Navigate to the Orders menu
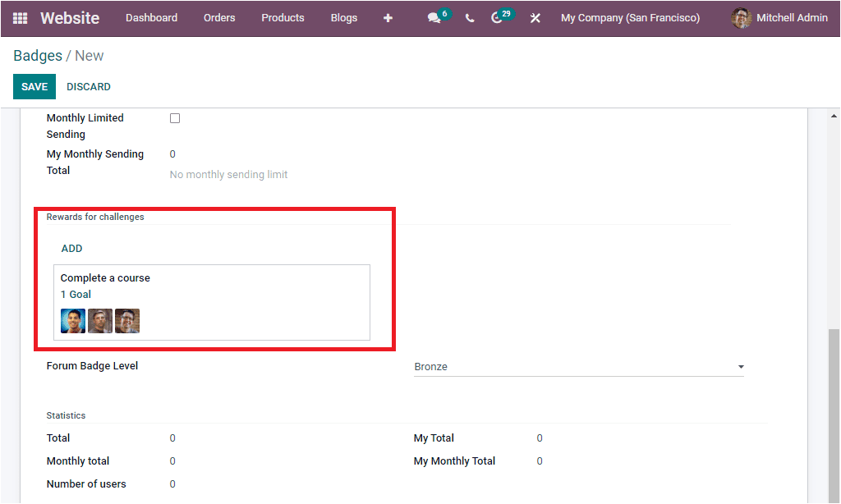841x504 pixels. tap(219, 17)
